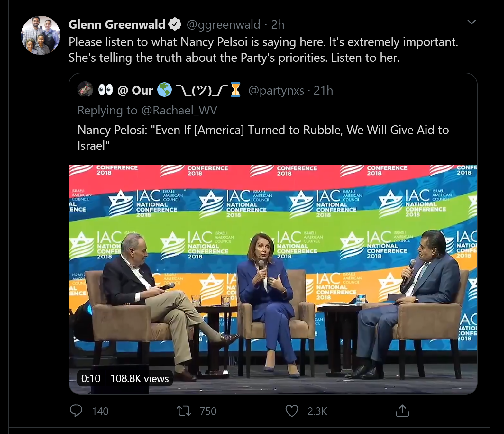Click the 750 retweet count
The width and height of the screenshot is (504, 434).
click(x=208, y=411)
